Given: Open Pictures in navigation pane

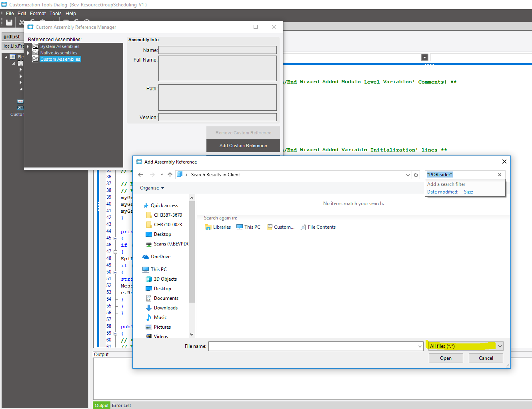Looking at the screenshot, I should pos(158,327).
